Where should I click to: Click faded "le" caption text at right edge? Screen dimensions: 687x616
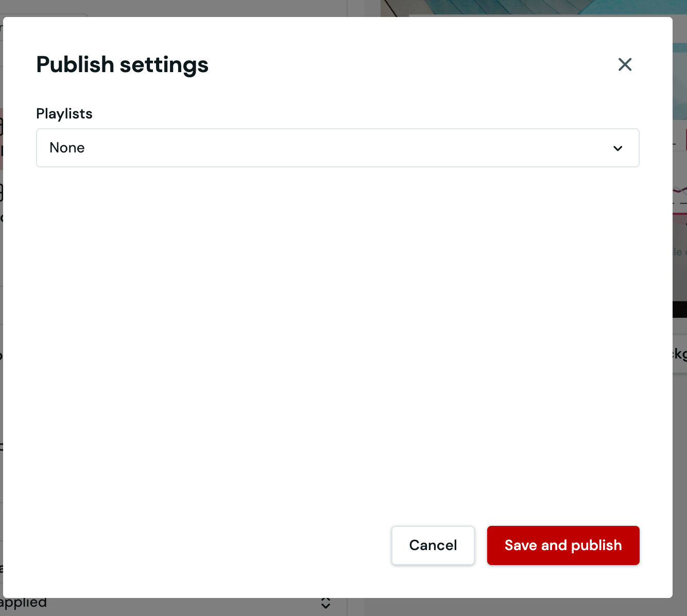coord(678,252)
